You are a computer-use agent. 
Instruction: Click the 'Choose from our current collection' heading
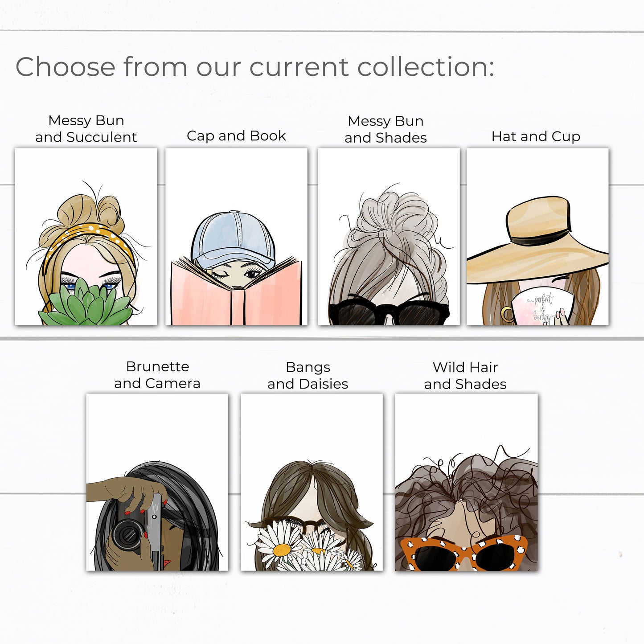(x=255, y=67)
